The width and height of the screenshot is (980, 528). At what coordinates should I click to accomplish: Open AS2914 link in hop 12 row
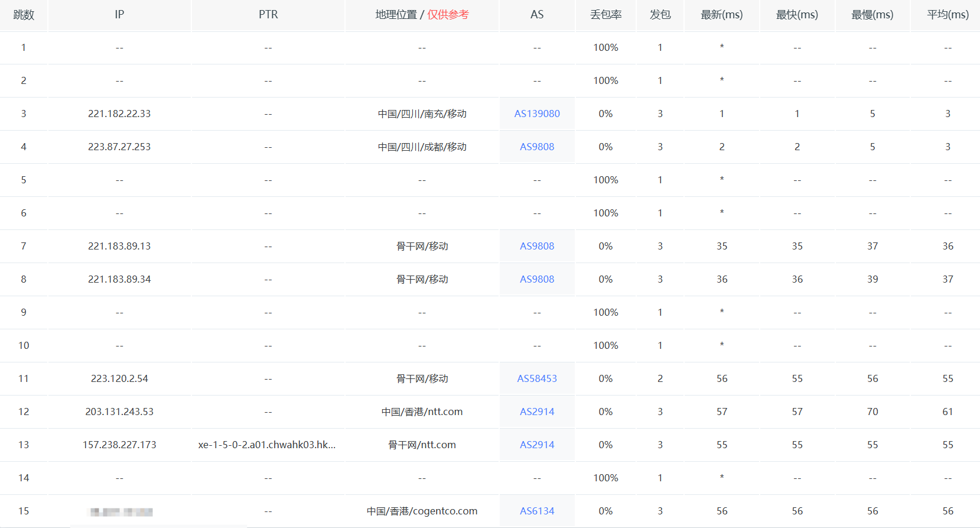tap(536, 412)
